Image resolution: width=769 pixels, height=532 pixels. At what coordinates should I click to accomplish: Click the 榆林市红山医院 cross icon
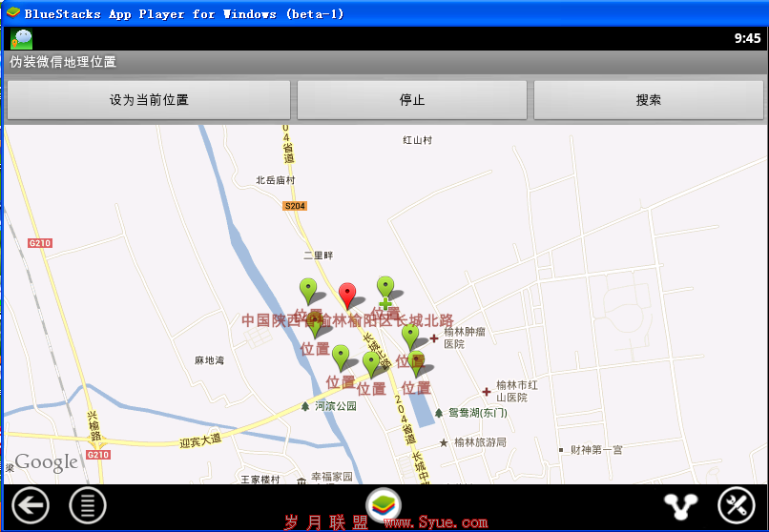486,392
